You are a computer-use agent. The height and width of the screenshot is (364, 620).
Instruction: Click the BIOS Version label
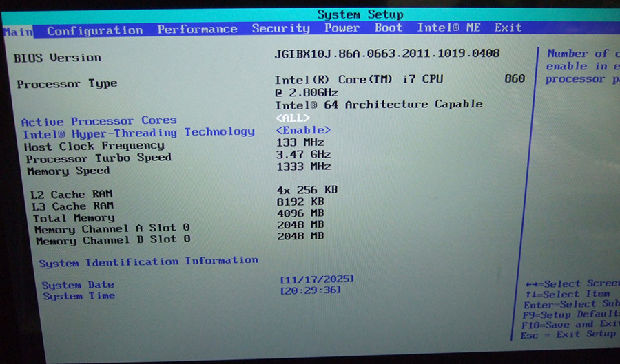[57, 58]
